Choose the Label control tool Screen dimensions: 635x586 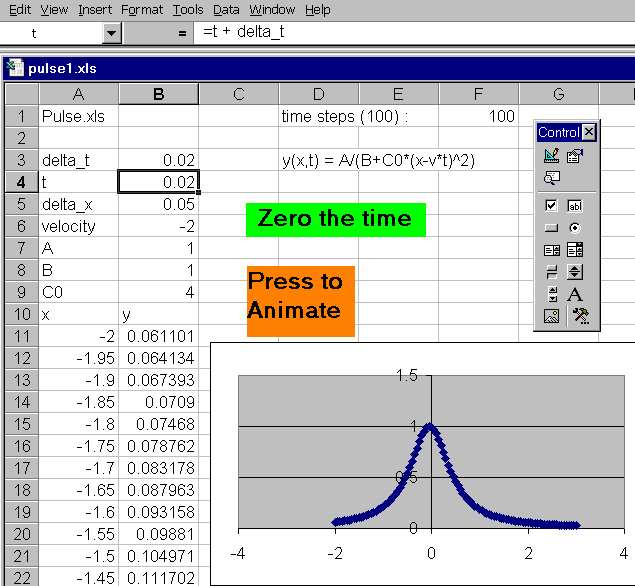click(575, 294)
